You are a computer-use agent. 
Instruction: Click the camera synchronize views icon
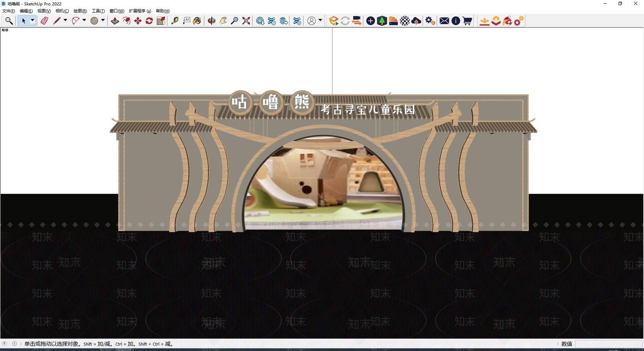(x=357, y=21)
